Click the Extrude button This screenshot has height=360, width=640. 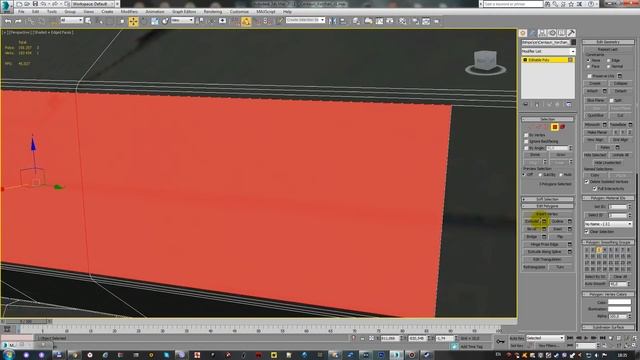pyautogui.click(x=532, y=221)
